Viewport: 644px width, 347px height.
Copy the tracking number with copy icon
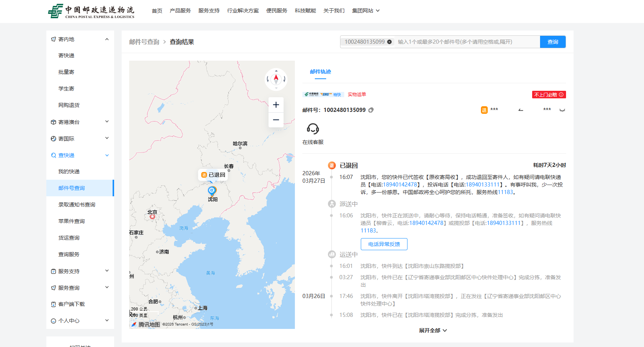point(371,110)
